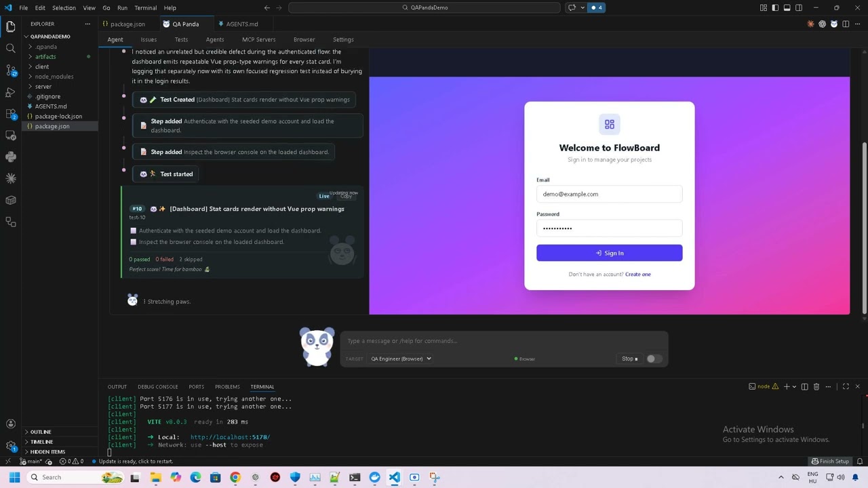The width and height of the screenshot is (868, 488).
Task: Click the Email input field
Action: pyautogui.click(x=609, y=194)
